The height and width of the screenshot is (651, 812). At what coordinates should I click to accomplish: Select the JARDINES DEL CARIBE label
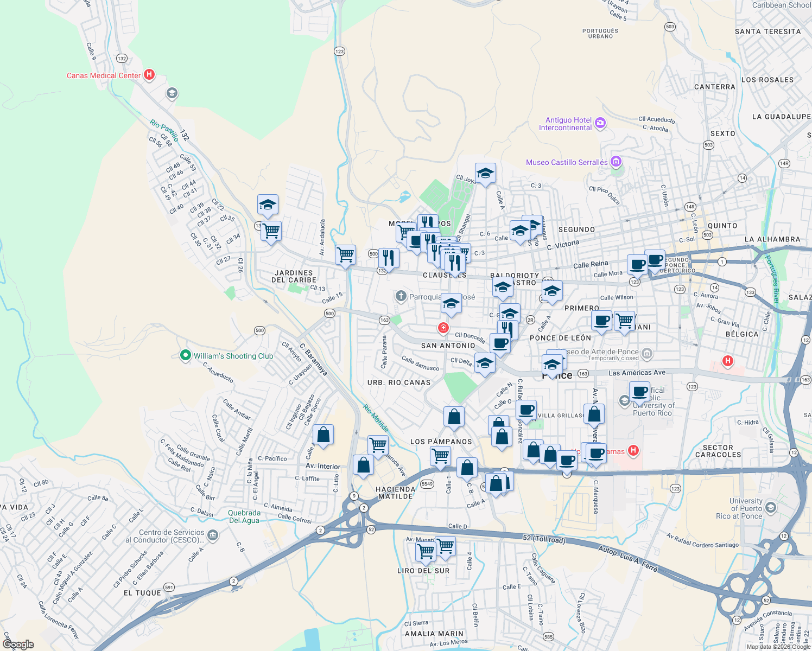pyautogui.click(x=294, y=277)
